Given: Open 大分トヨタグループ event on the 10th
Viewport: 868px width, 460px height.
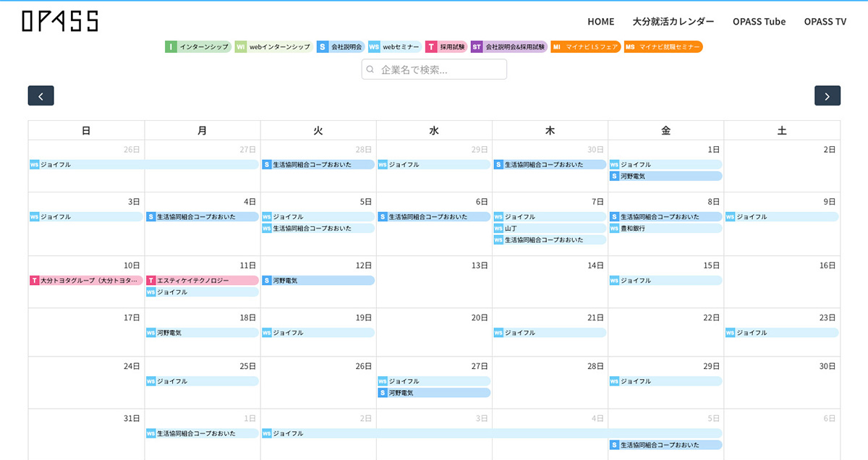Looking at the screenshot, I should click(86, 281).
